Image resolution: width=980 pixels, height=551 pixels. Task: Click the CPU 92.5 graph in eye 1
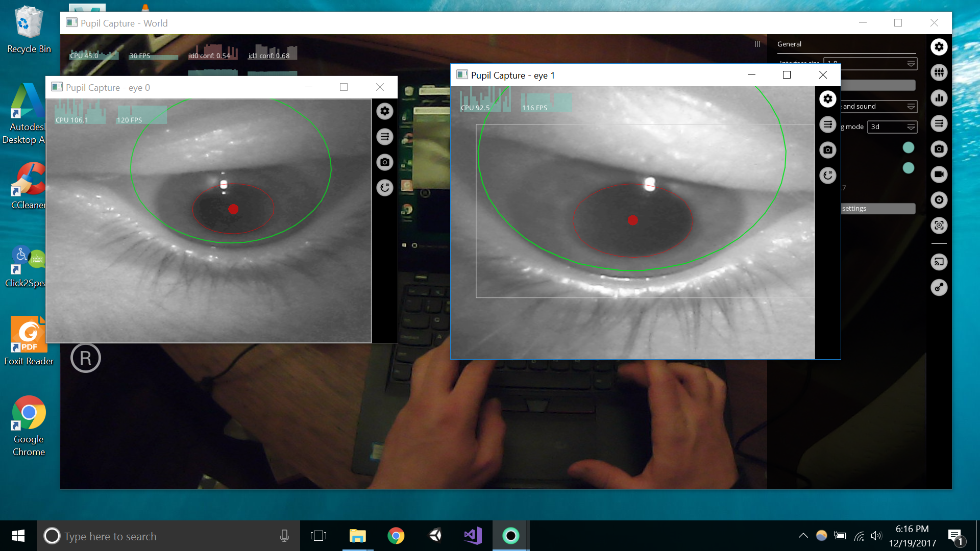pos(485,100)
